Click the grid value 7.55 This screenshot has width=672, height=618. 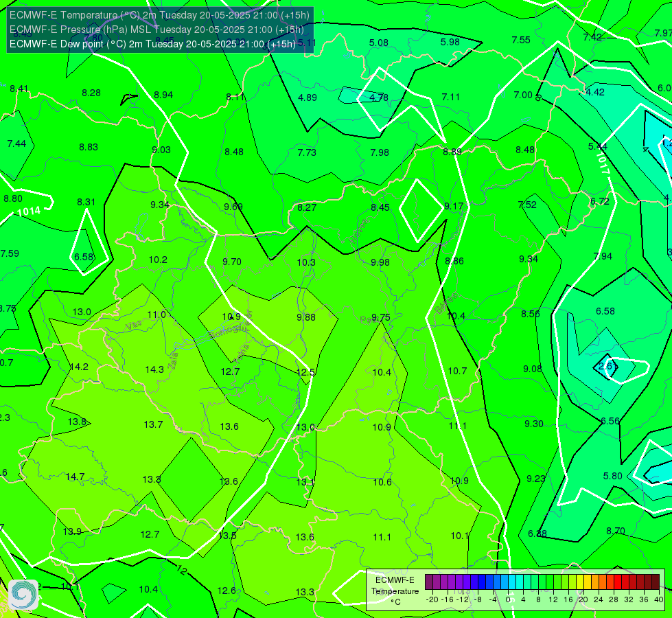(x=521, y=40)
